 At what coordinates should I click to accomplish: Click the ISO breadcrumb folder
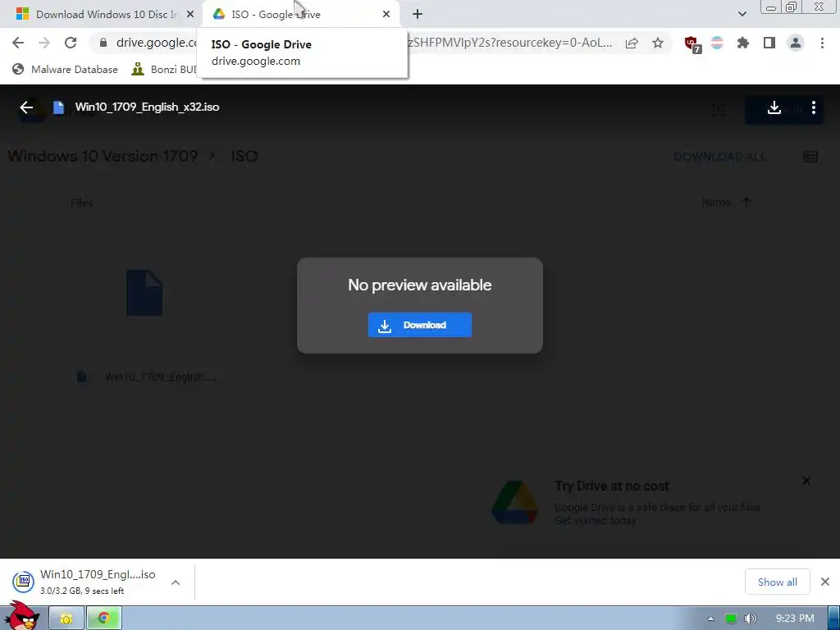[x=244, y=156]
